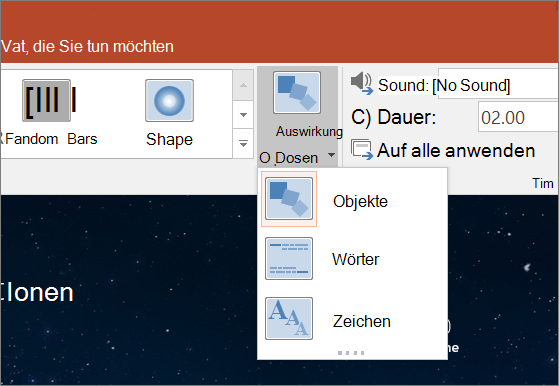The image size is (559, 386).
Task: Click the Dauer clock icon
Action: point(361,117)
